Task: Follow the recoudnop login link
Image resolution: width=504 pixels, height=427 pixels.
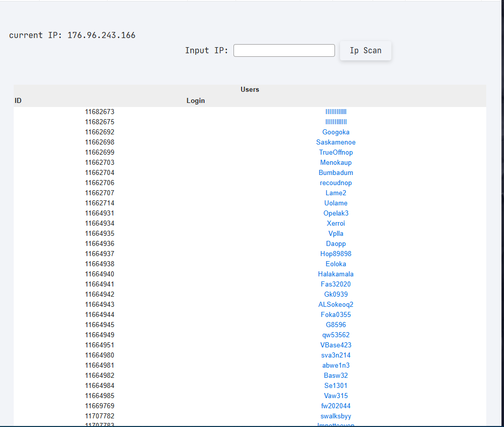Action: point(336,183)
